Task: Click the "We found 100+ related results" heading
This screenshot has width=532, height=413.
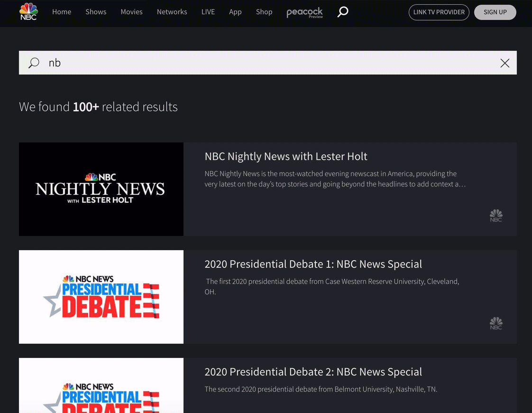Action: [99, 107]
